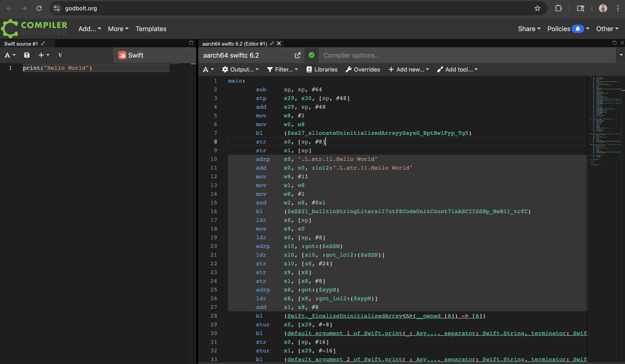Maximize the Swift source pane
The width and height of the screenshot is (625, 364).
(x=191, y=43)
